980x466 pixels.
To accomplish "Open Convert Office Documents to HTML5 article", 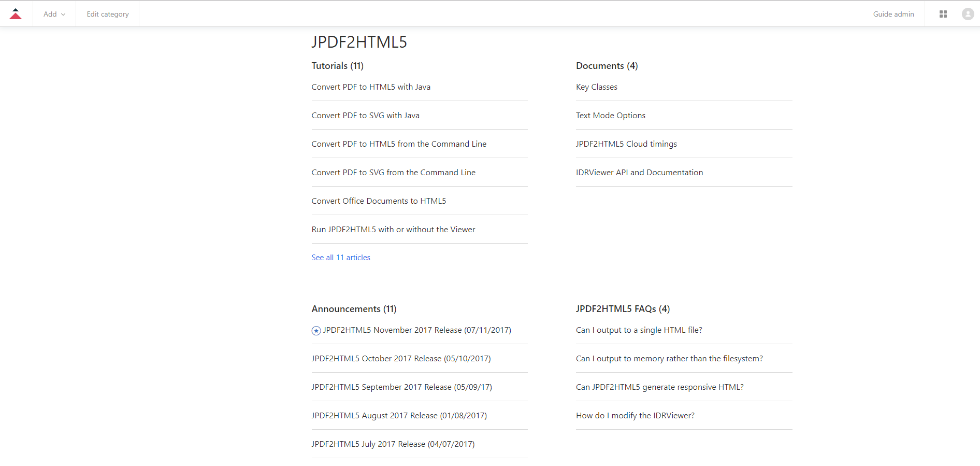I will [x=379, y=201].
